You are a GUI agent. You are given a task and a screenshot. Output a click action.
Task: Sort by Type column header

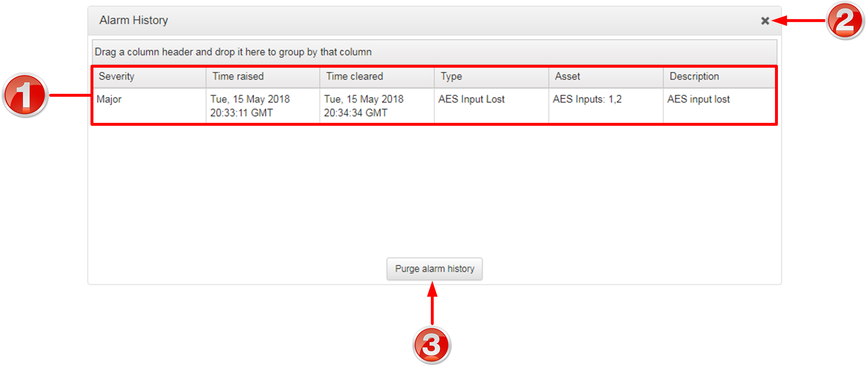pos(451,76)
